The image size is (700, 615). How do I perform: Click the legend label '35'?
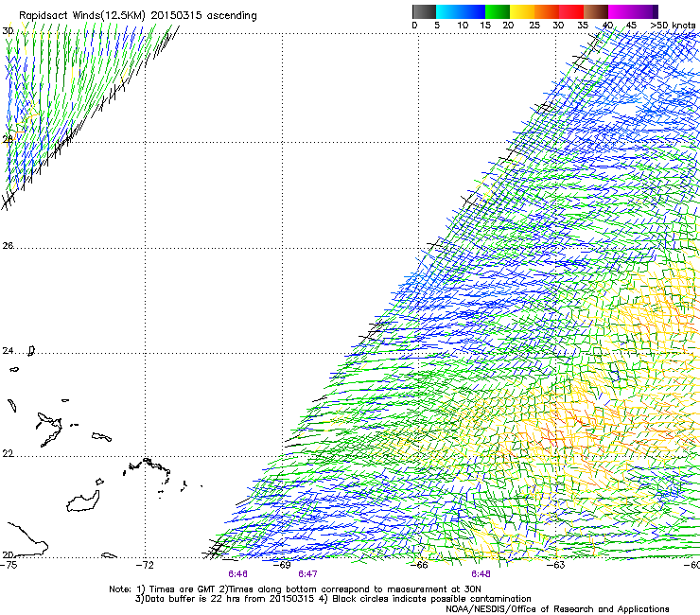coord(583,26)
